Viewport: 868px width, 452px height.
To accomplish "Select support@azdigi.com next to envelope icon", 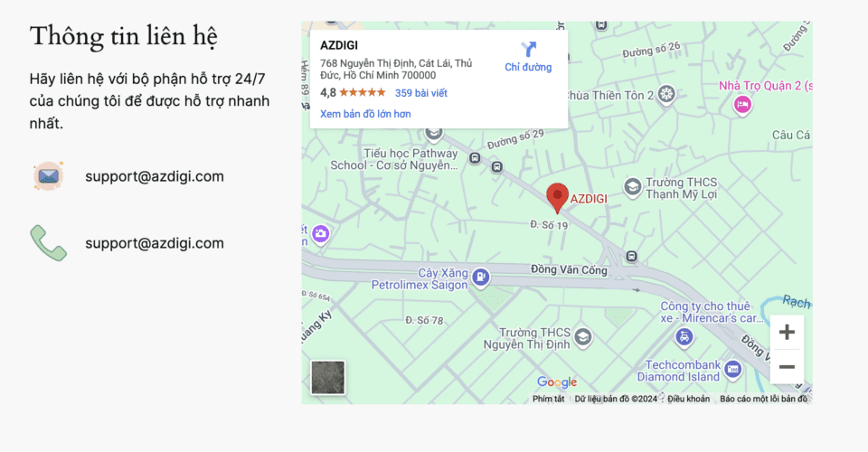I will click(x=155, y=176).
